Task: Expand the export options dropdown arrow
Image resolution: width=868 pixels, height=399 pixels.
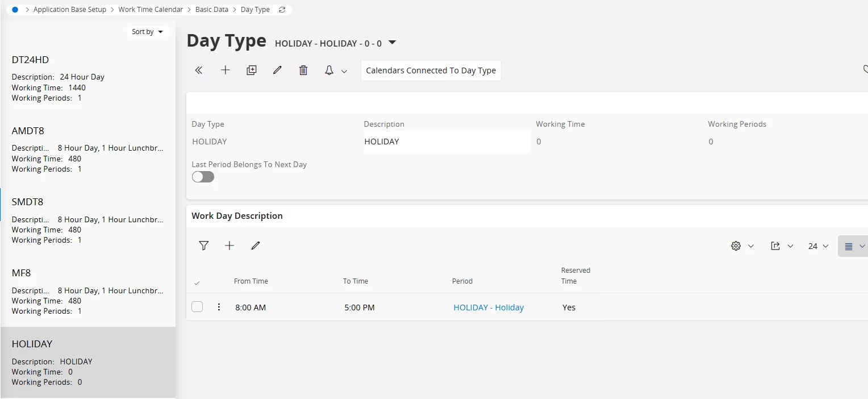Action: point(790,246)
